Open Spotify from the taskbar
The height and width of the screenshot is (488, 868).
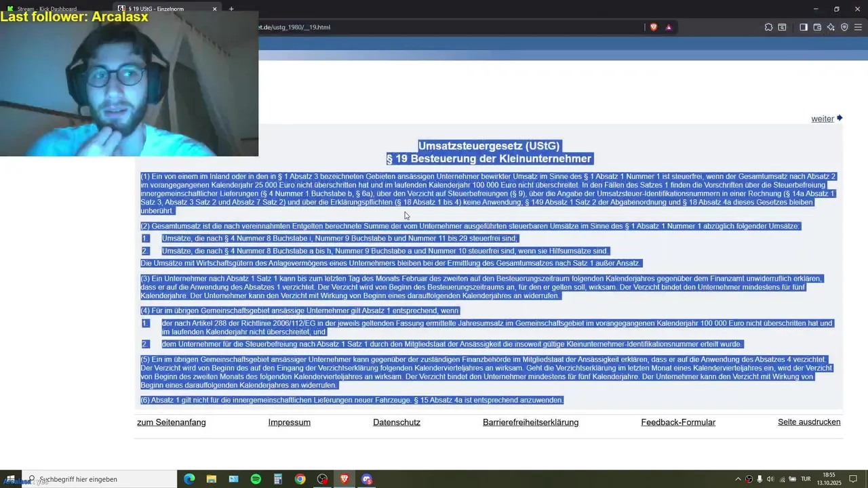pyautogui.click(x=256, y=479)
